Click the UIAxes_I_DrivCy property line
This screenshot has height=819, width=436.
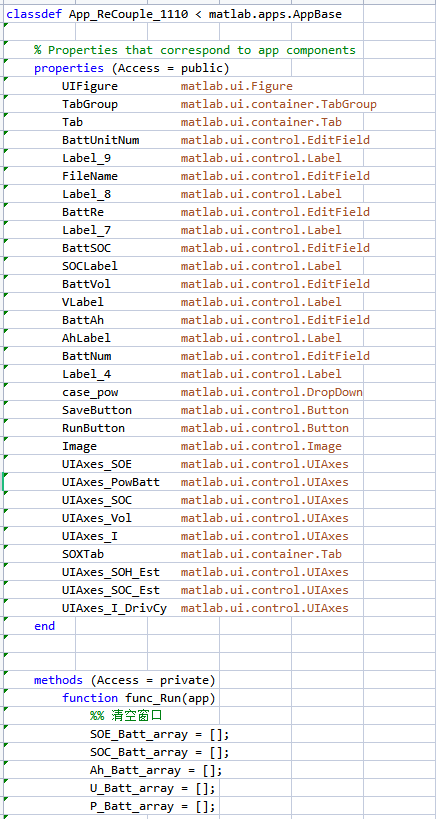[x=205, y=609]
